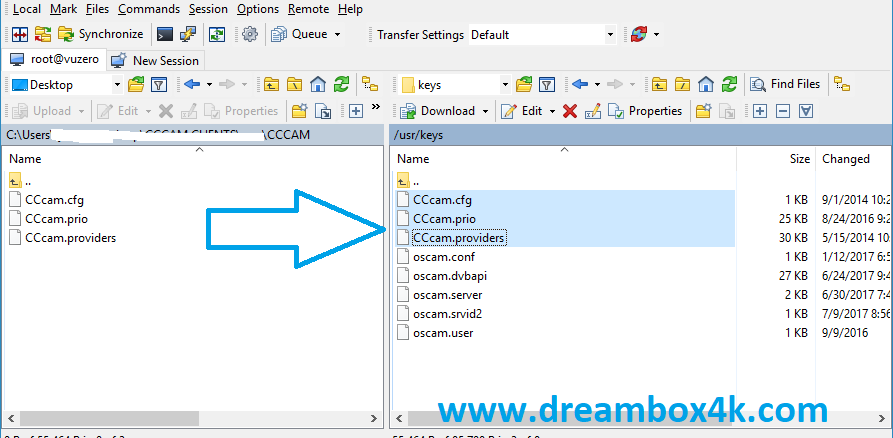
Task: Open Preferences gear icon
Action: pos(249,34)
